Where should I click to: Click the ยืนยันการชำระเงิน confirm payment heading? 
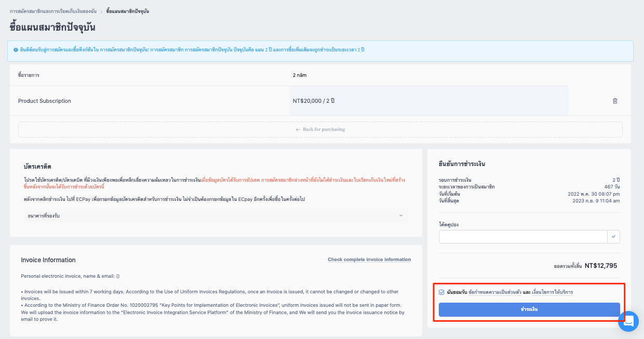point(462,164)
